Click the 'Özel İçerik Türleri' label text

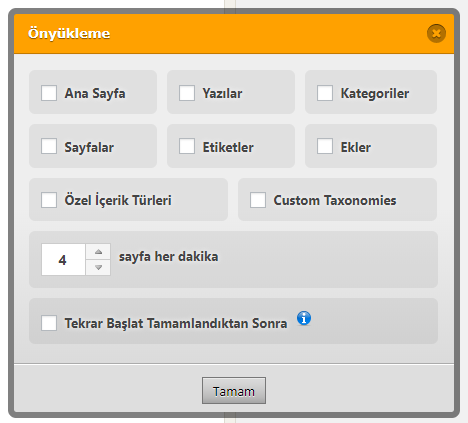point(118,200)
